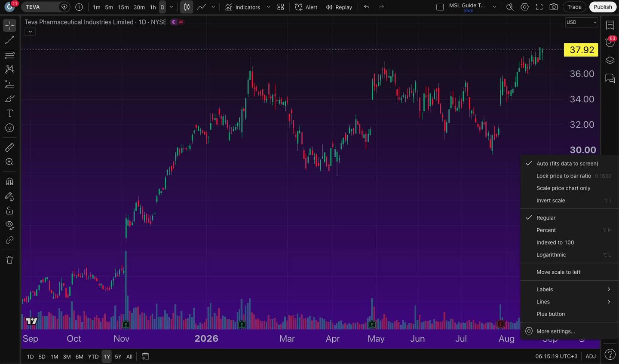
Task: Expand the favorite indicators dropdown
Action: point(269,7)
